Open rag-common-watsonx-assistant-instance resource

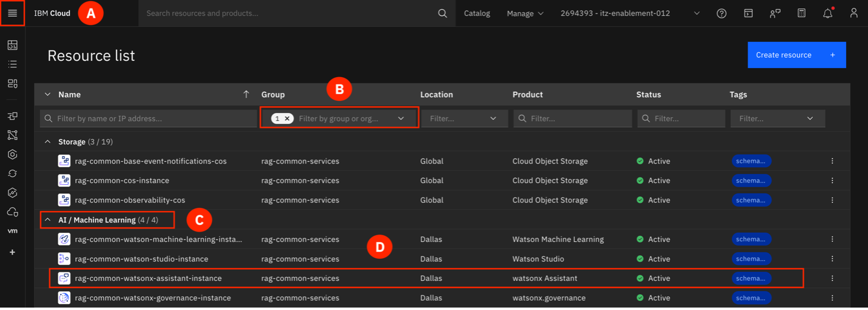[x=148, y=278]
